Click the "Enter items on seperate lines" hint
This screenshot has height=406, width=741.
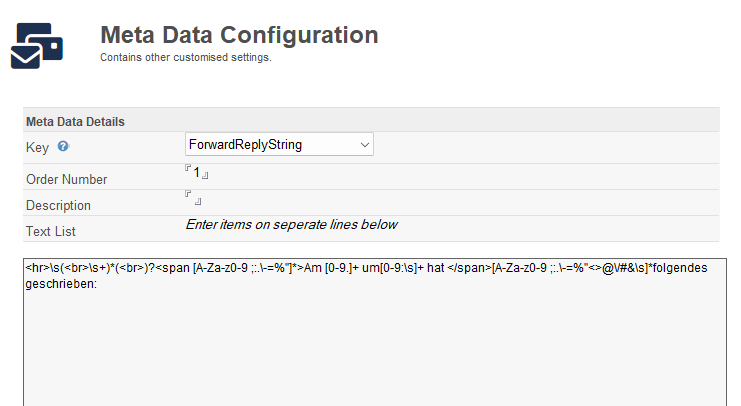coord(291,224)
